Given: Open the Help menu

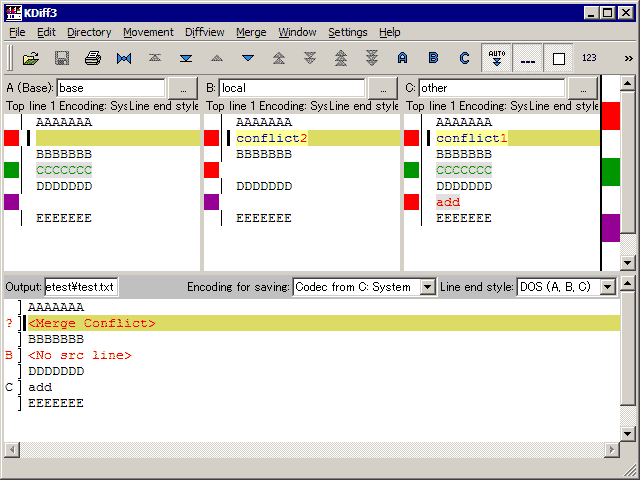Looking at the screenshot, I should coord(389,32).
